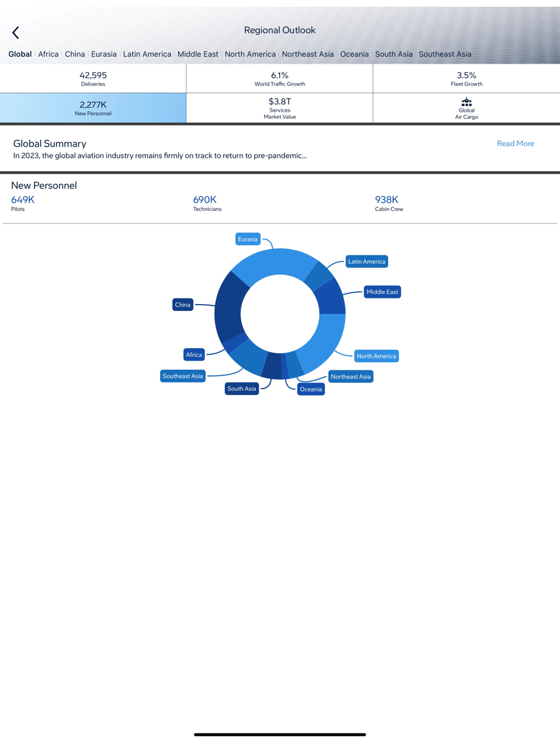The width and height of the screenshot is (560, 747).
Task: Open the Eurasia region tab
Action: (104, 54)
